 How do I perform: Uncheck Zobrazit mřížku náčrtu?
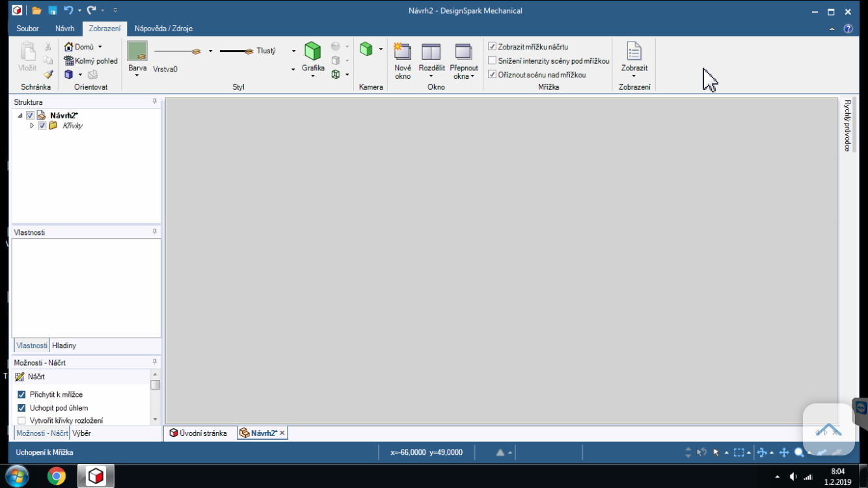493,47
